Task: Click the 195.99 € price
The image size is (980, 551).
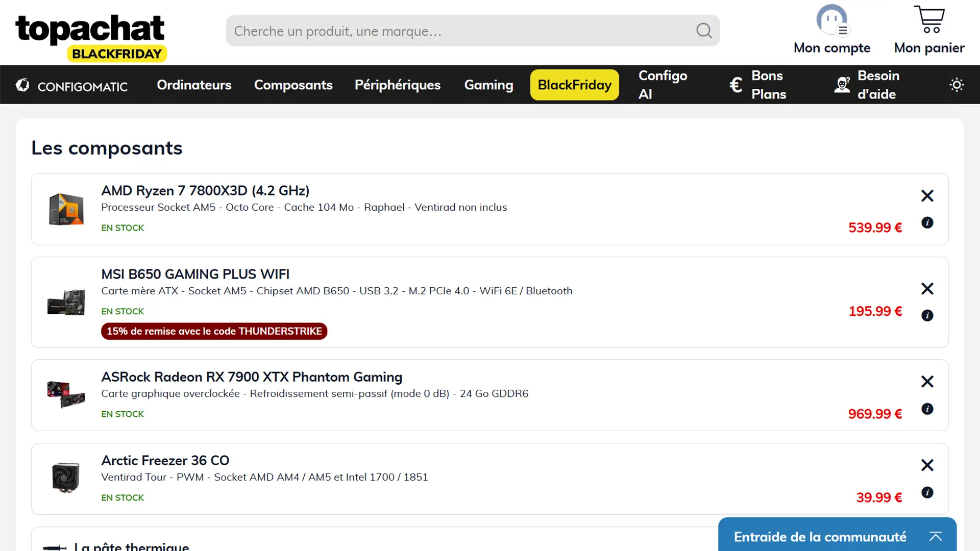Action: pos(875,312)
